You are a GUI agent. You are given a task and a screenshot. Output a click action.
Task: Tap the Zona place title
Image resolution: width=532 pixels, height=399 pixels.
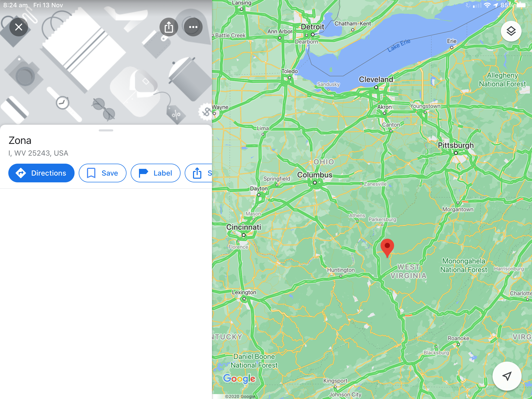[x=20, y=141]
